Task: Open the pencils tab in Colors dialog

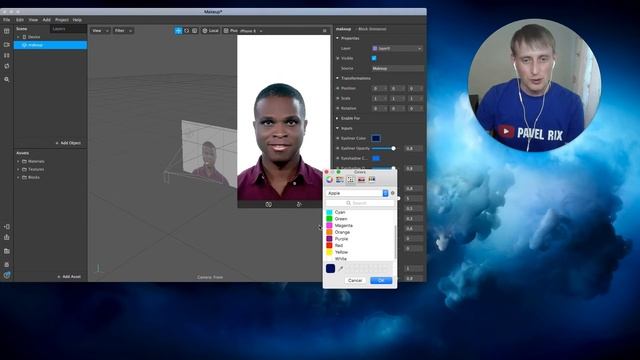Action: (x=372, y=180)
